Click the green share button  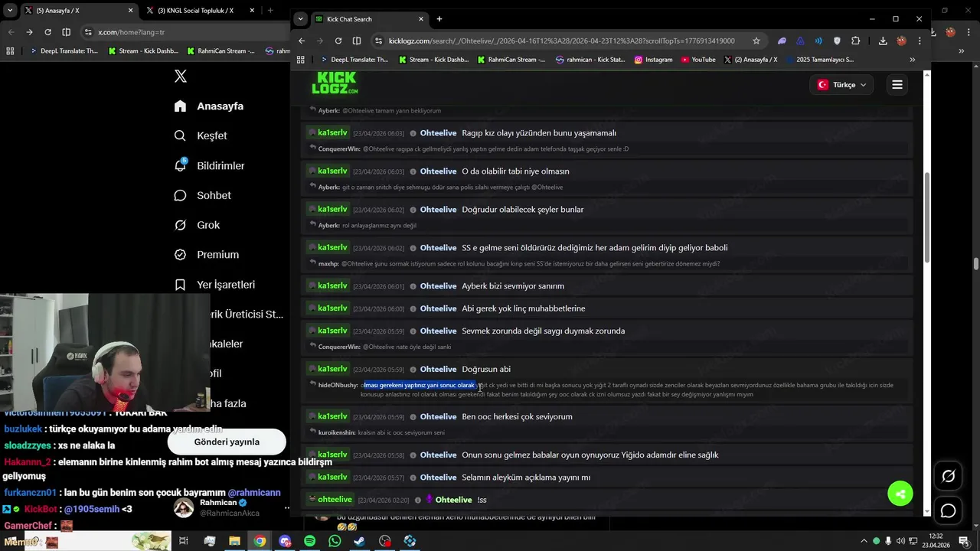pyautogui.click(x=900, y=494)
